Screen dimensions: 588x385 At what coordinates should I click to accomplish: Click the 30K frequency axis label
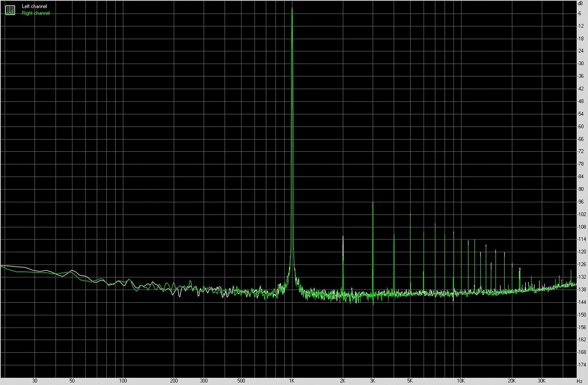coord(541,381)
